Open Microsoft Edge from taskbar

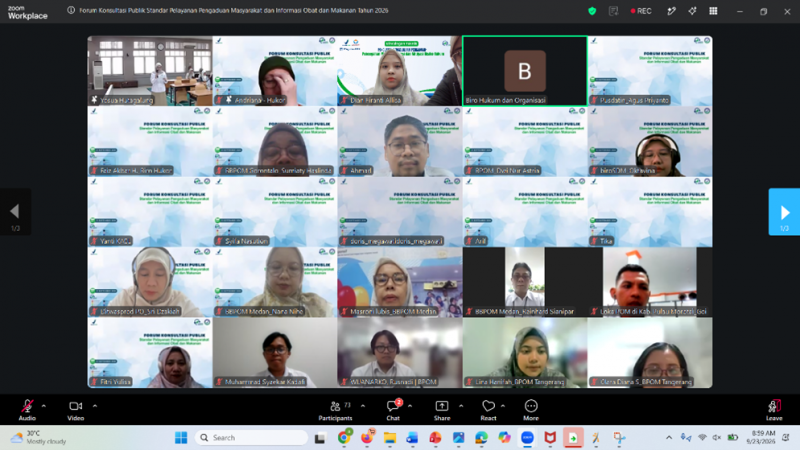[x=481, y=438]
